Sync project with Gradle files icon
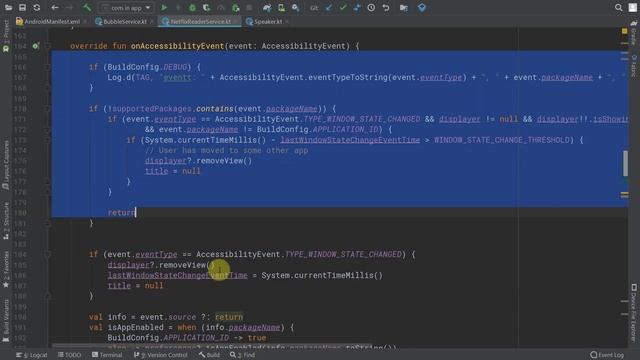The height and width of the screenshot is (360, 640). coord(267,8)
